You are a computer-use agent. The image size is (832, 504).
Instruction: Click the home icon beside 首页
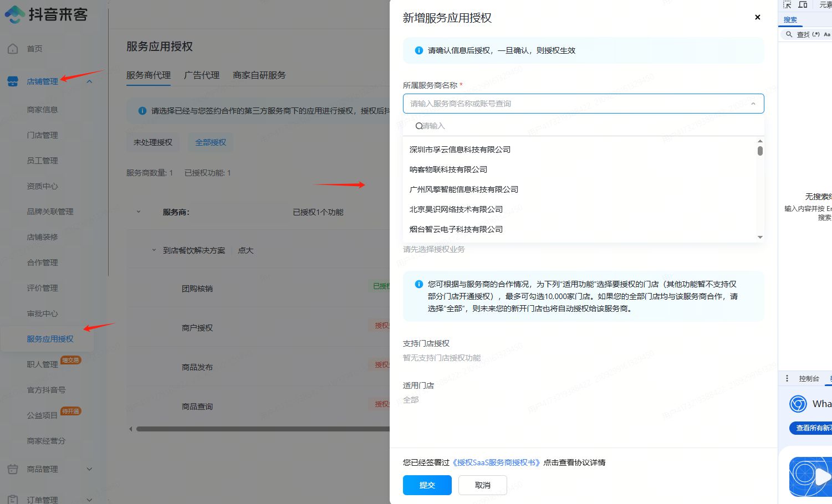pos(13,49)
